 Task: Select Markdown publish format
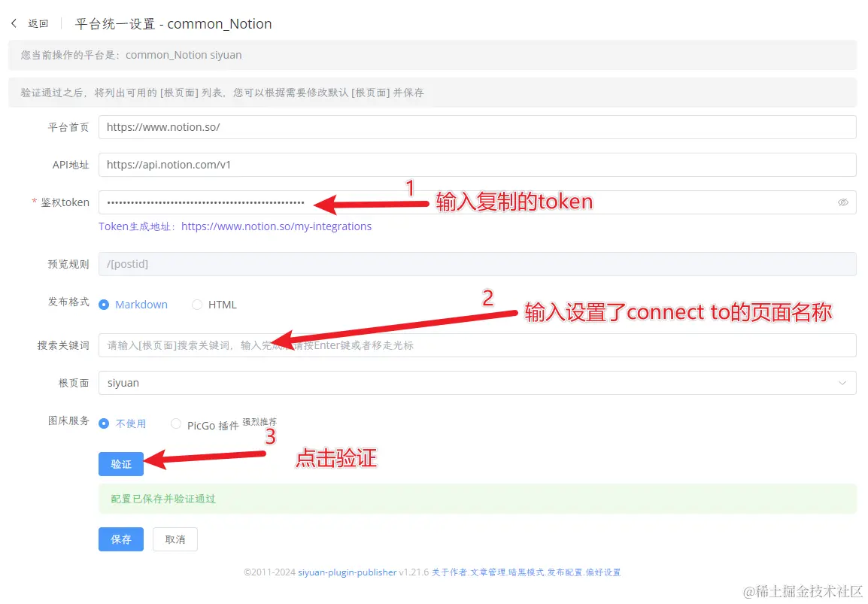point(133,305)
